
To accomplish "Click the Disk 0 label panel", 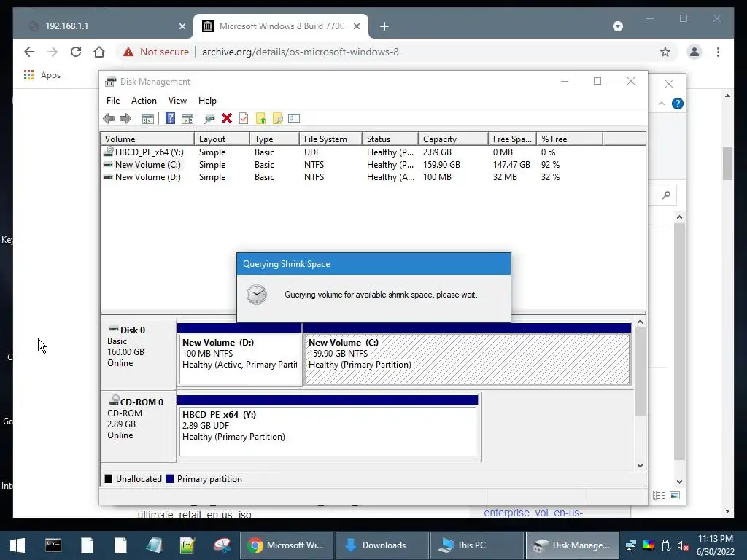I will 138,354.
